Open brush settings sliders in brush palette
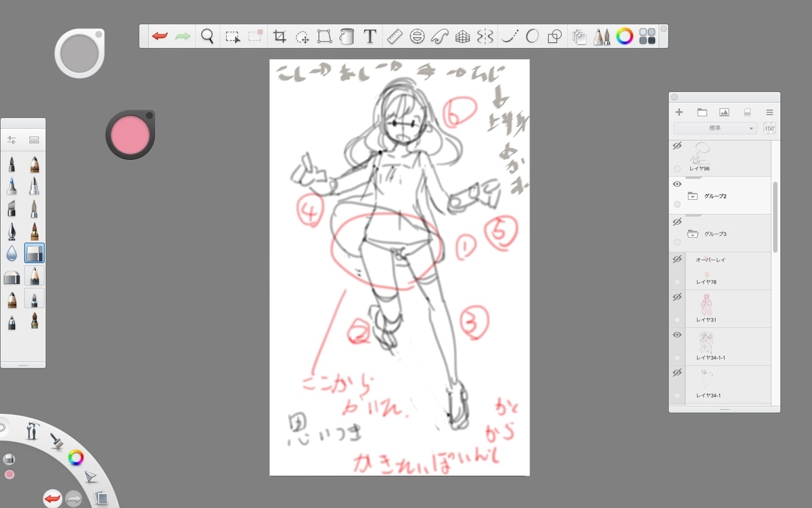Viewport: 812px width, 508px height. (x=12, y=140)
